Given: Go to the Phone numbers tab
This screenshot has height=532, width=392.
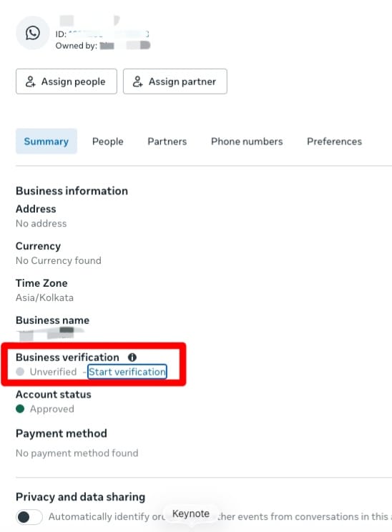Looking at the screenshot, I should 247,141.
